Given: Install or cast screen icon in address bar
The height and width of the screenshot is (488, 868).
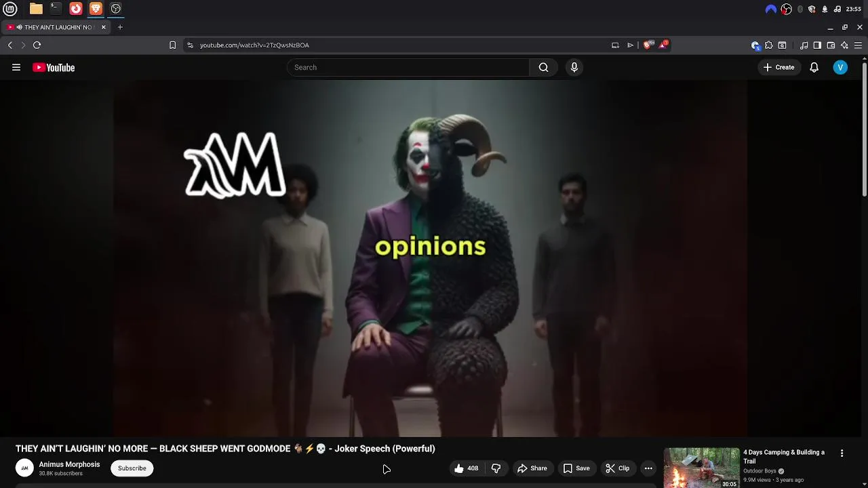Looking at the screenshot, I should click(615, 45).
